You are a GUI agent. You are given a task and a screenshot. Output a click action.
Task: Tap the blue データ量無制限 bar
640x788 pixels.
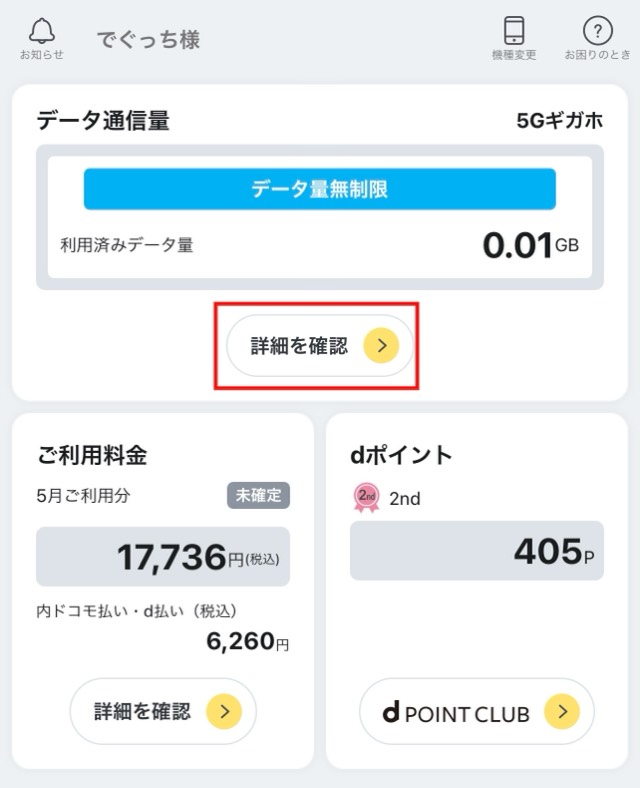click(x=319, y=189)
